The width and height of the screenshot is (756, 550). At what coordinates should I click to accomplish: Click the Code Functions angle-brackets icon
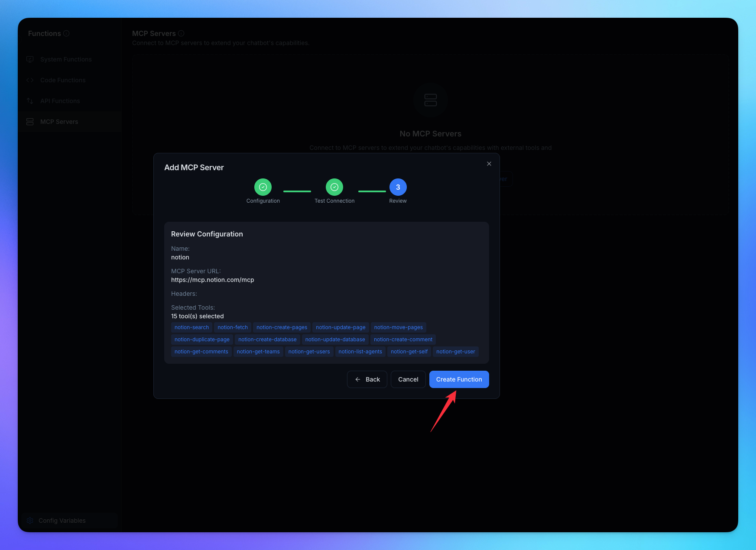pyautogui.click(x=29, y=80)
